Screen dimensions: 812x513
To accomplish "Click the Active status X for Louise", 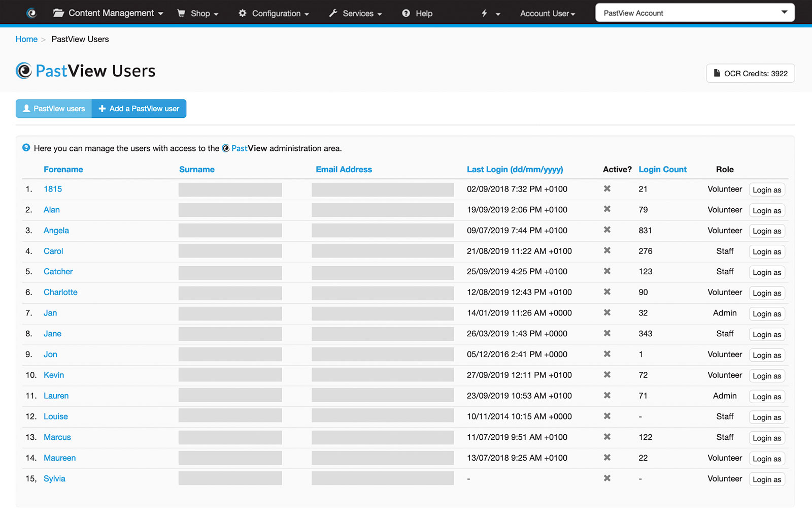I will point(607,416).
